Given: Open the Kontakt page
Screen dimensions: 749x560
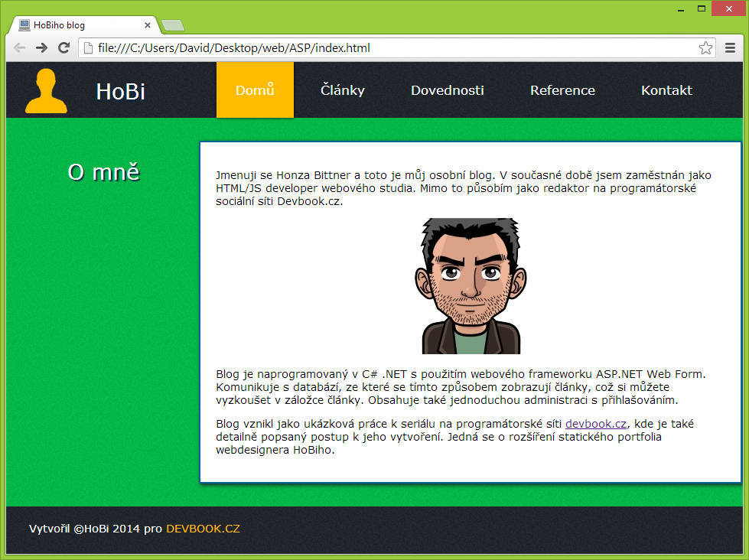Looking at the screenshot, I should click(x=666, y=90).
